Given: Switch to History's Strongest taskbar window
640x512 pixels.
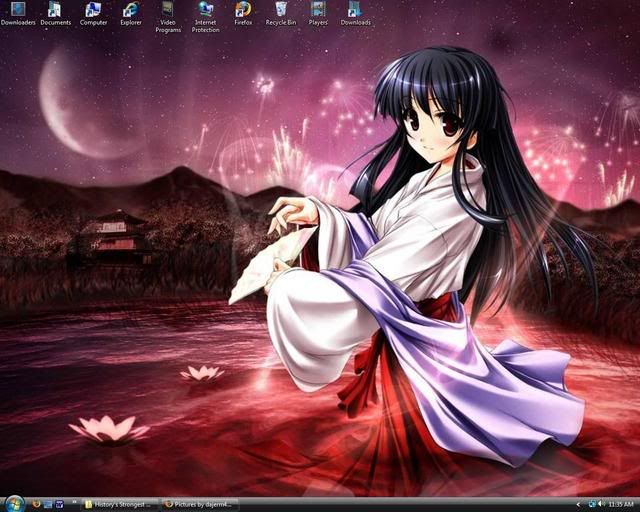Looking at the screenshot, I should 118,504.
